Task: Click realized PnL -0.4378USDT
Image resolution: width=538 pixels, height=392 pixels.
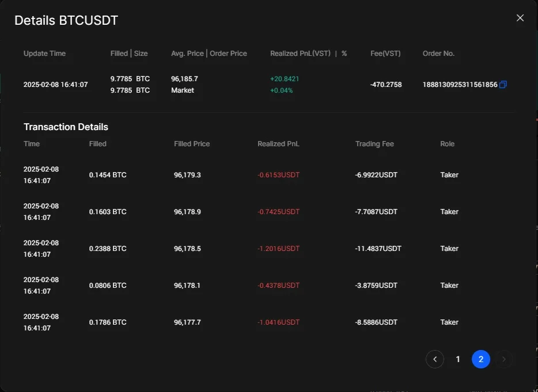Action: 279,286
